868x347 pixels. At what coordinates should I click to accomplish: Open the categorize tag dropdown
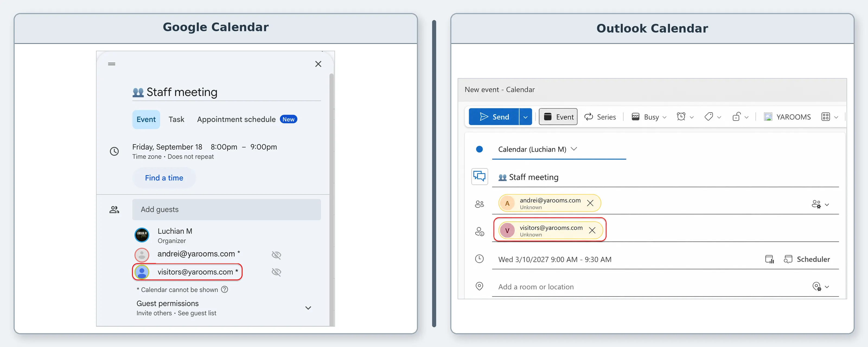[712, 117]
